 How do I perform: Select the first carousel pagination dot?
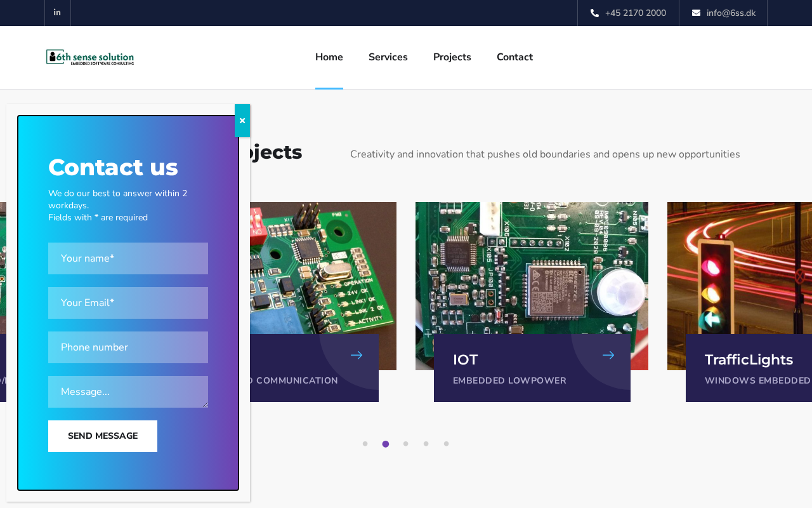point(365,444)
